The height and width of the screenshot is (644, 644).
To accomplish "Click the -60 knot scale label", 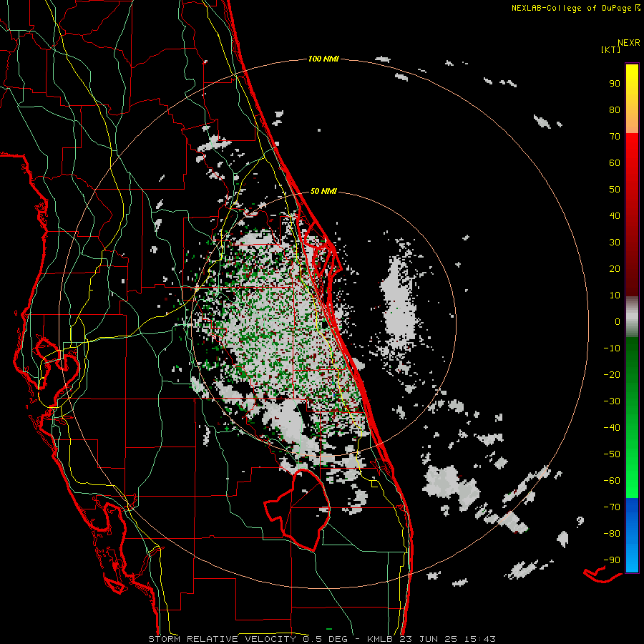I will click(612, 481).
